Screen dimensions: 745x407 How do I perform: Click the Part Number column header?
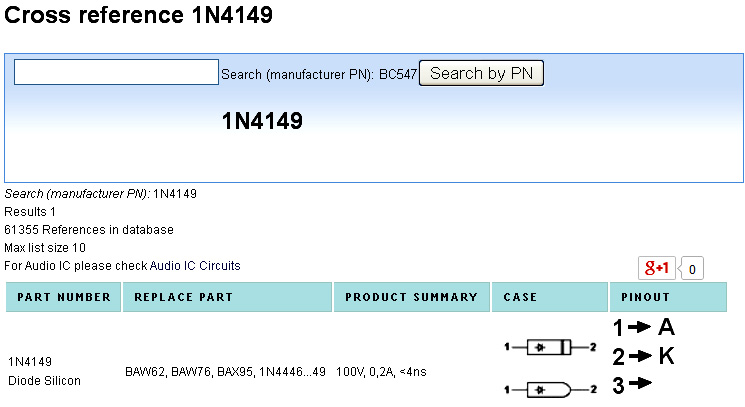point(64,297)
